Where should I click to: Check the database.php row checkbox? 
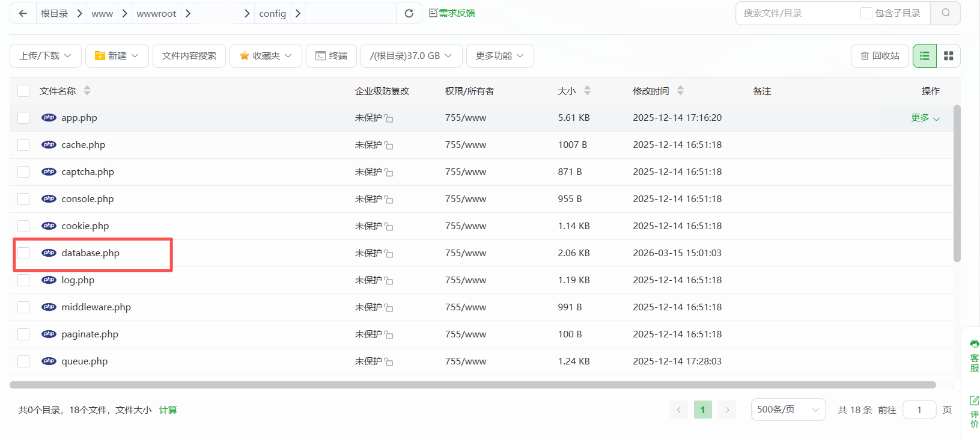pos(23,253)
